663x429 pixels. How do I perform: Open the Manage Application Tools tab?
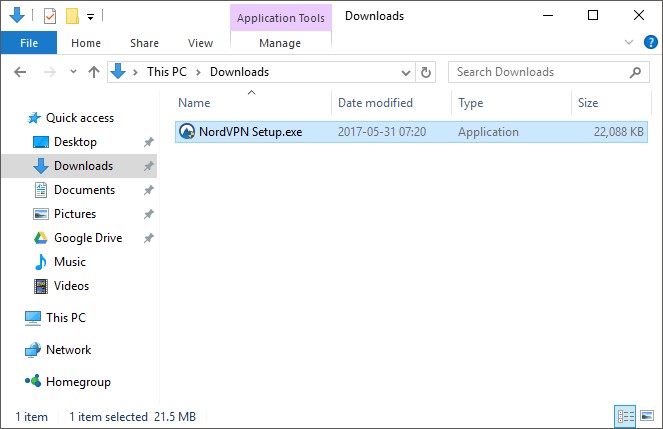point(279,43)
